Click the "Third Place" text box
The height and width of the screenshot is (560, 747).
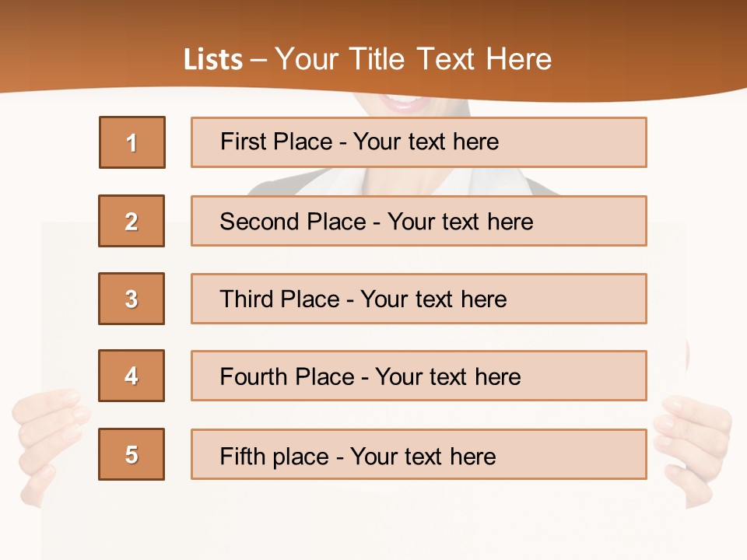[x=419, y=299]
